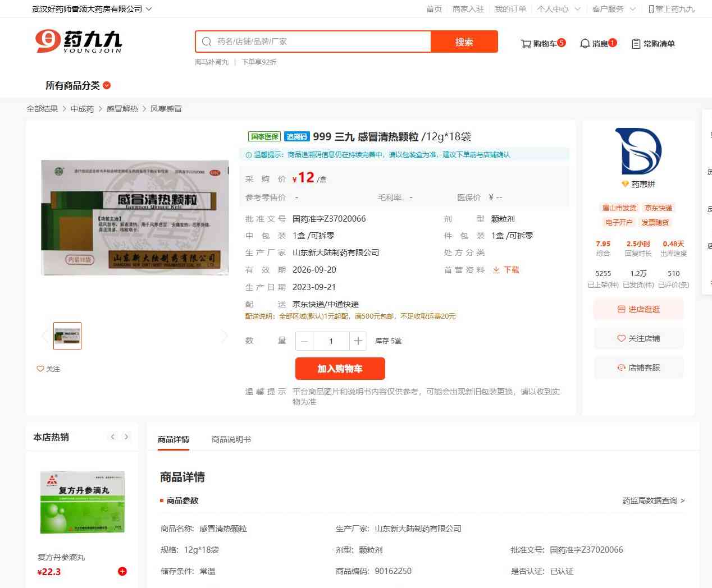Increase quantity with the plus button
Image resolution: width=712 pixels, height=588 pixels.
coord(358,341)
